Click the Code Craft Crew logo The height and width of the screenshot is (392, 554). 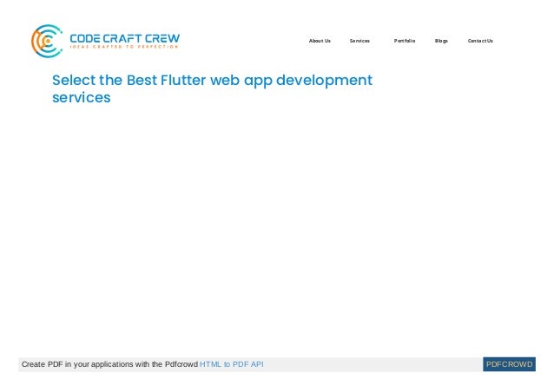pyautogui.click(x=105, y=41)
